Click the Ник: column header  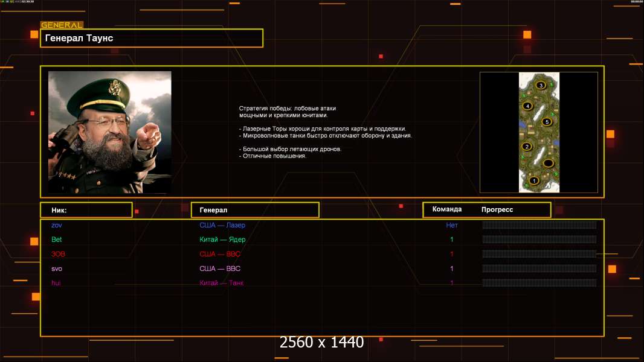point(86,210)
